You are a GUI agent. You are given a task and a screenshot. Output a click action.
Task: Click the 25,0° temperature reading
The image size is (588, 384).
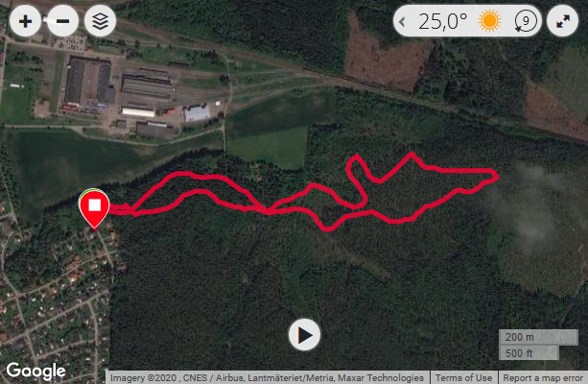pyautogui.click(x=443, y=21)
